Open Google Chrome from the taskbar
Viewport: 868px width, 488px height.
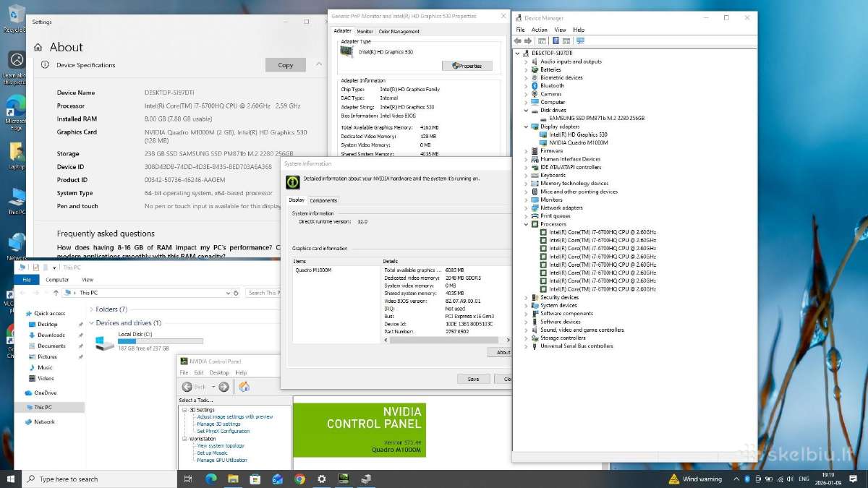click(x=299, y=479)
